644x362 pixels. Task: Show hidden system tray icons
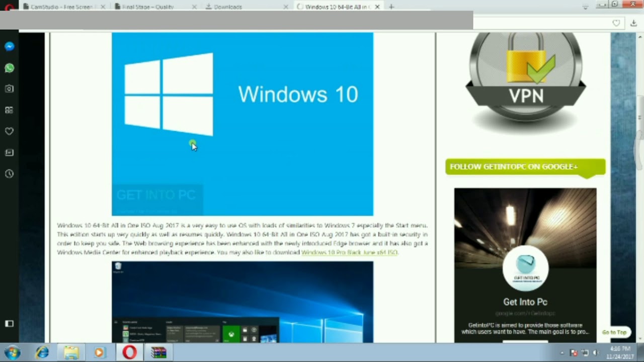click(562, 353)
